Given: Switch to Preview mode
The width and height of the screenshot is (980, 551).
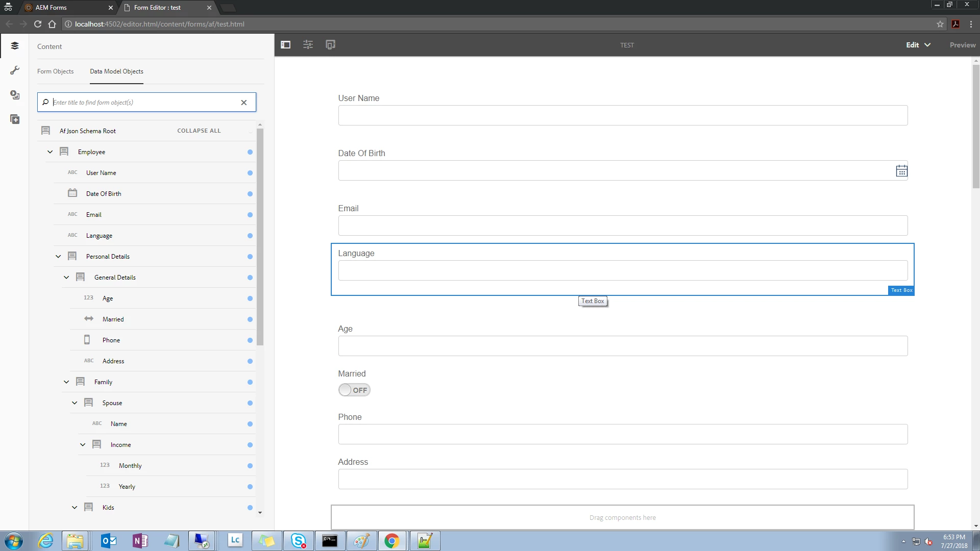Looking at the screenshot, I should 962,45.
